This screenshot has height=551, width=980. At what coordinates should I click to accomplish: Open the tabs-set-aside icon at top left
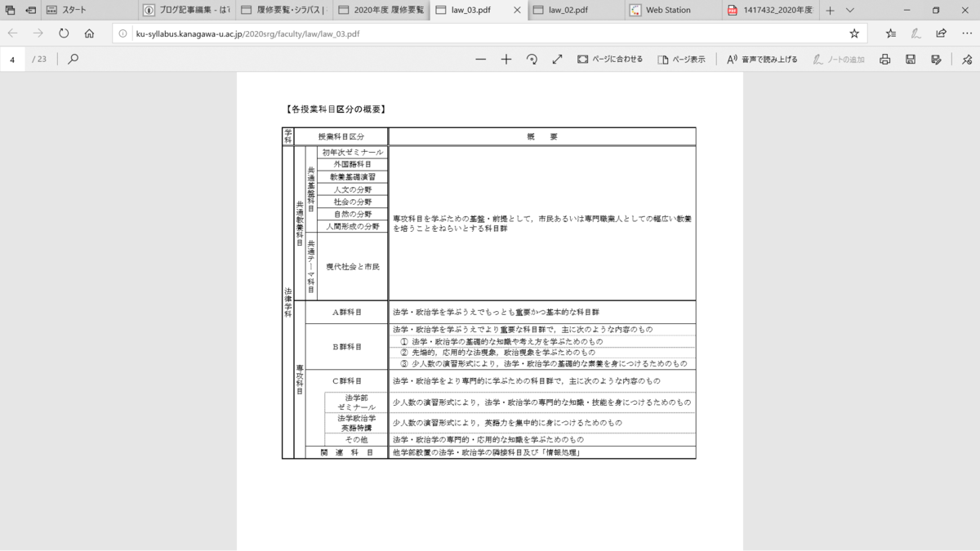[x=11, y=10]
